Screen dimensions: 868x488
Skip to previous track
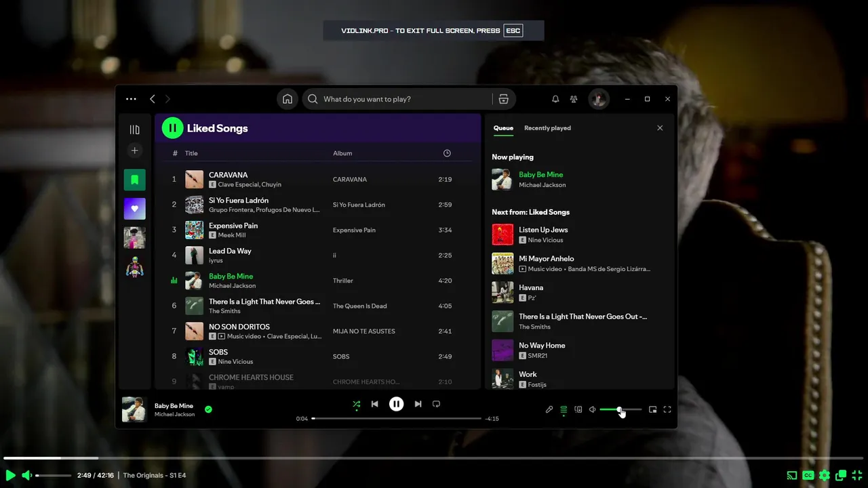pyautogui.click(x=375, y=404)
